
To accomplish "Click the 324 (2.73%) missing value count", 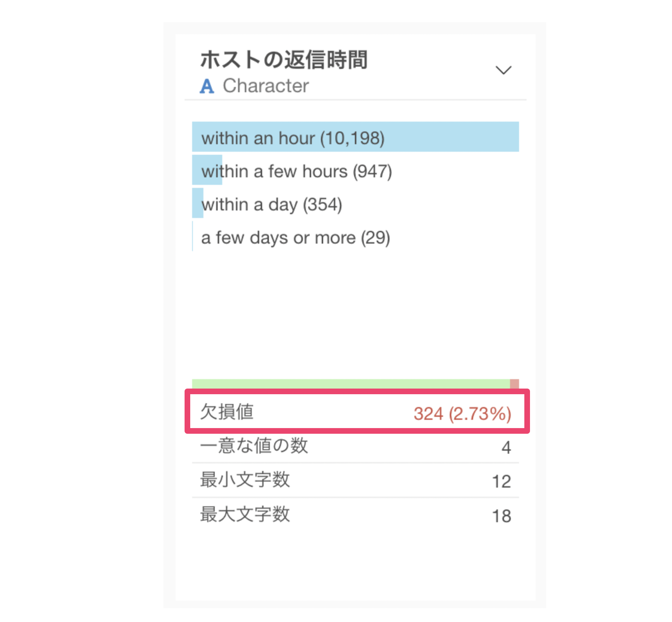I will pos(462,413).
